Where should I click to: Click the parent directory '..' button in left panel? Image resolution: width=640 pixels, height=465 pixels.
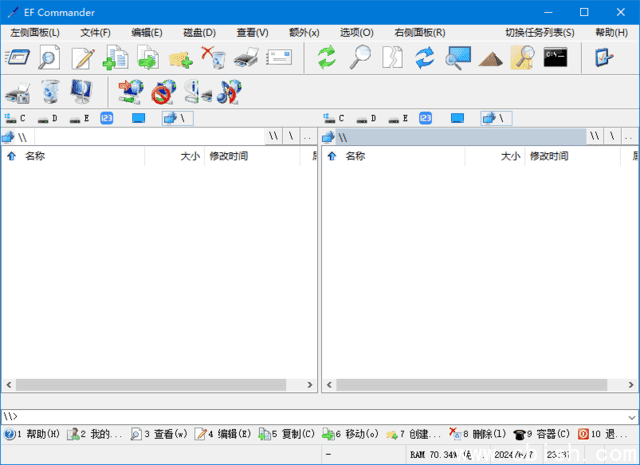pos(307,136)
